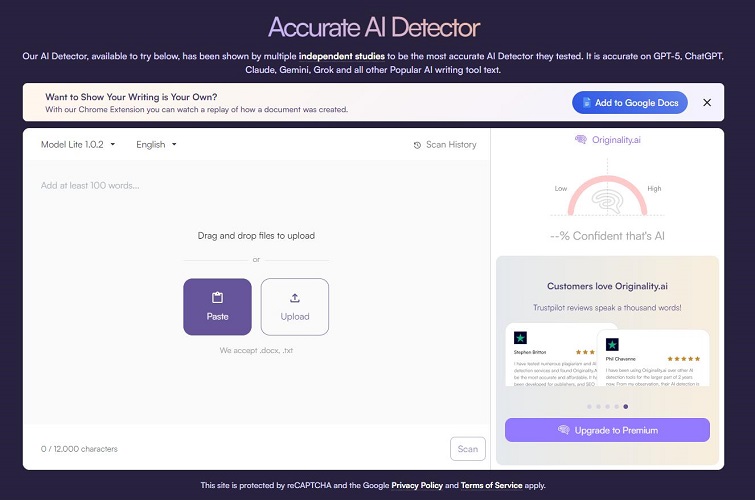Screen dimensions: 755x500
Task: Click 'Drag and drop files to upload' text
Action: tap(256, 236)
